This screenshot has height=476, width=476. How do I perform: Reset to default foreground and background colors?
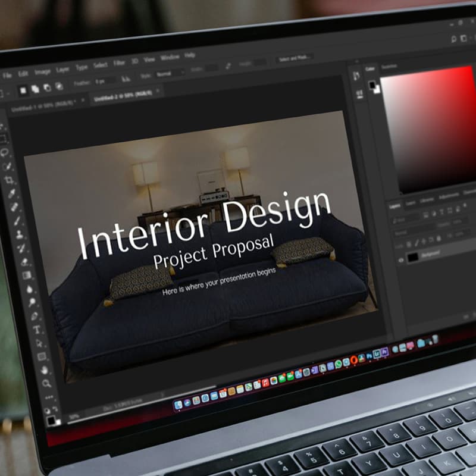coord(47,411)
